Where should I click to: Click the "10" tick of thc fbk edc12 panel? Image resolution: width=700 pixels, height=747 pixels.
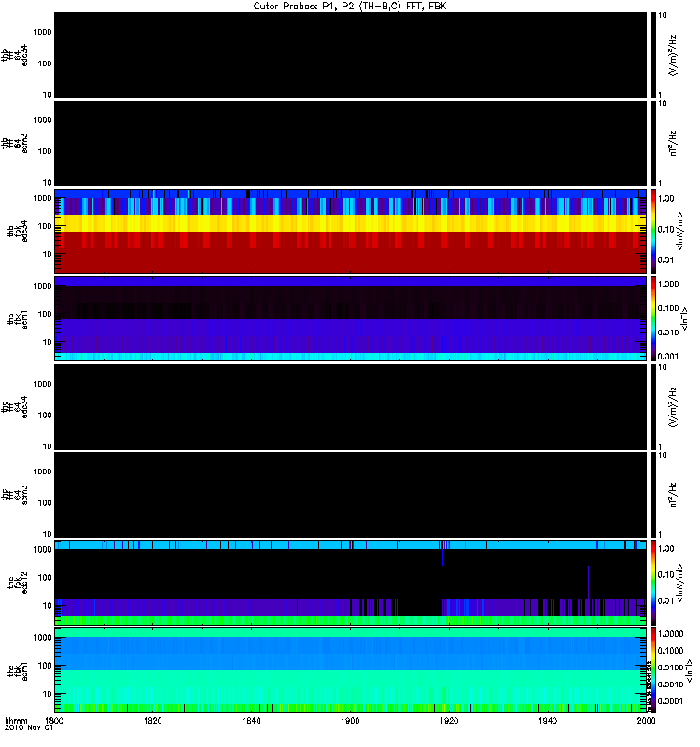click(48, 606)
